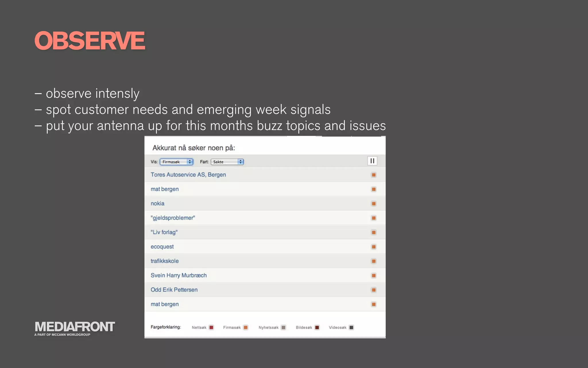Click the Bildesøk dark red legend swatch
The height and width of the screenshot is (368, 588).
(317, 327)
